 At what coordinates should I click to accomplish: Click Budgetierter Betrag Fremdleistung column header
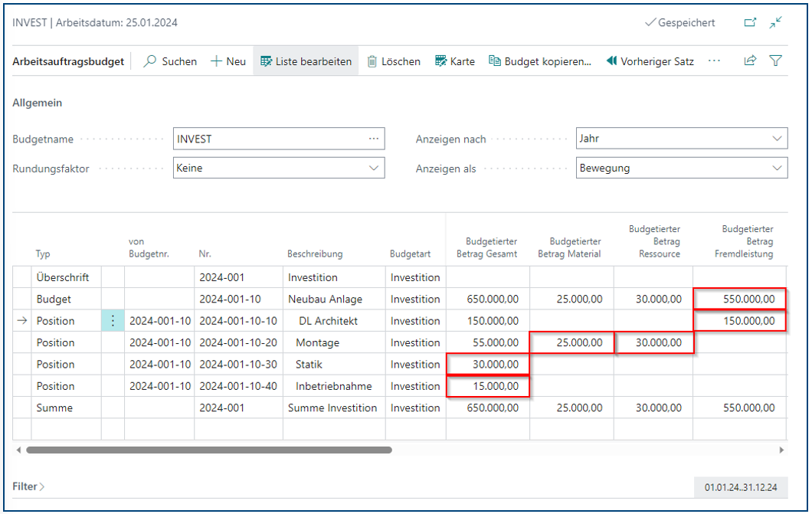(744, 241)
